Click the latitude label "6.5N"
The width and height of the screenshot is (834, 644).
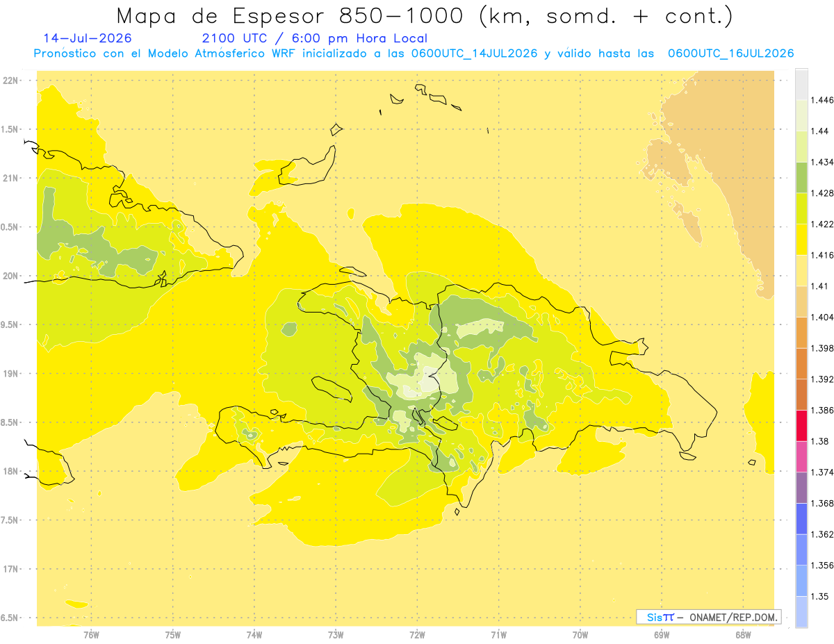pyautogui.click(x=10, y=618)
